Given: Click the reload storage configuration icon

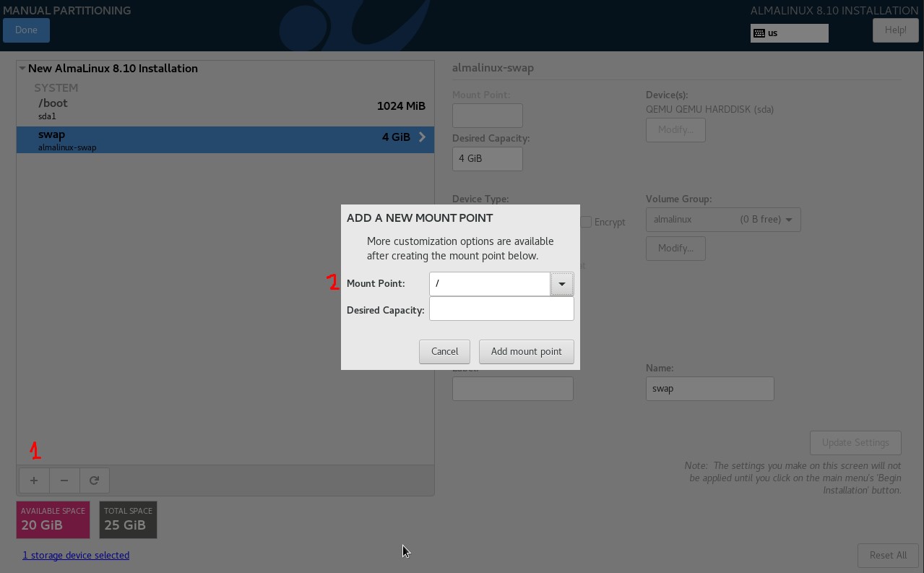Looking at the screenshot, I should click(x=94, y=481).
